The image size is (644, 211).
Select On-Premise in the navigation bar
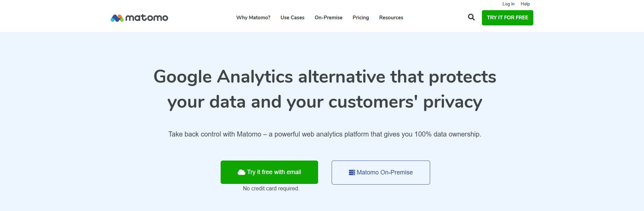pyautogui.click(x=328, y=18)
